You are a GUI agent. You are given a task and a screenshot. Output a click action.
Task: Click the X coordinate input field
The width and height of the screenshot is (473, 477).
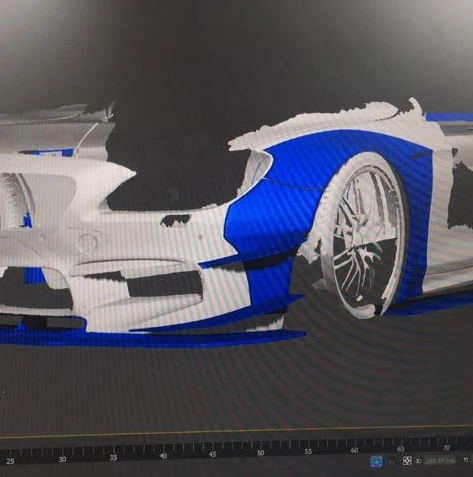440,460
